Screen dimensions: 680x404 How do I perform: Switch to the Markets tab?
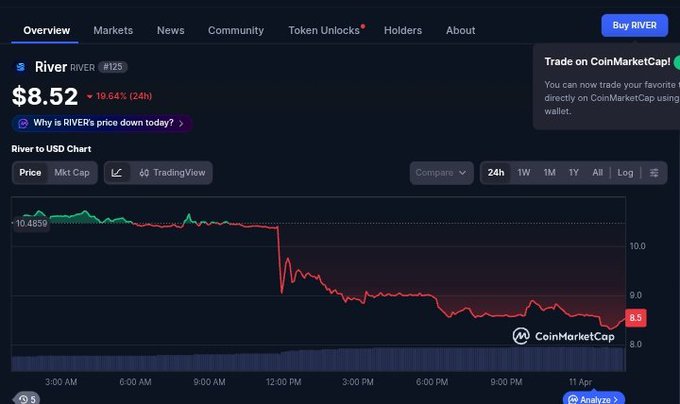113,30
